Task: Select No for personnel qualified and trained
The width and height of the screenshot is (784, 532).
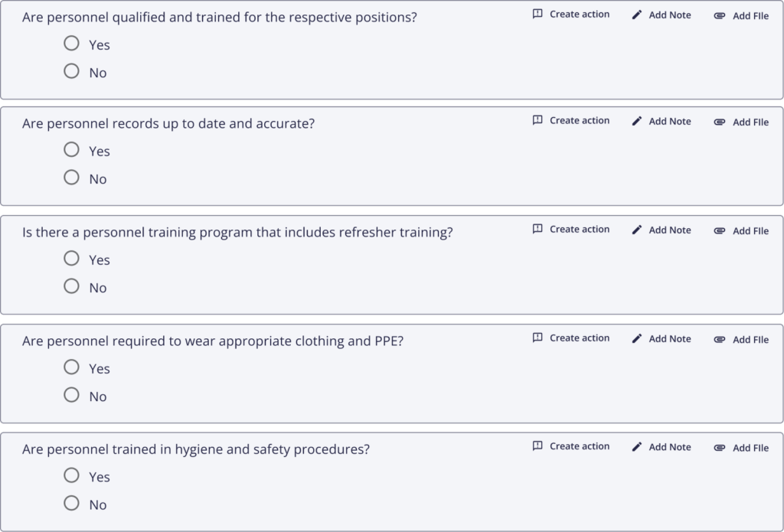Action: (x=71, y=70)
